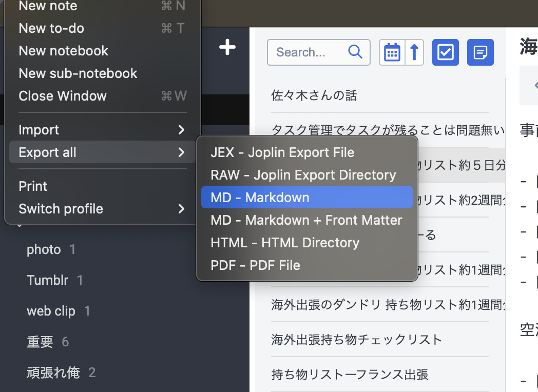The height and width of the screenshot is (392, 538).
Task: Click into the Search input field
Action: click(x=308, y=52)
